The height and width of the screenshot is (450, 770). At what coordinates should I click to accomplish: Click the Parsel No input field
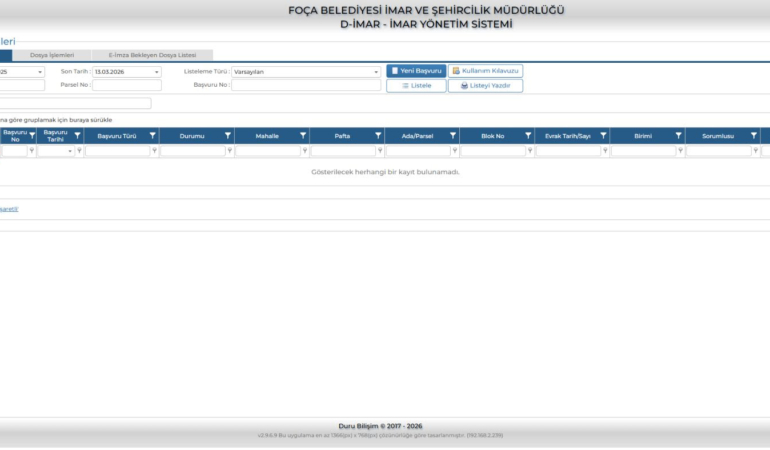point(126,86)
